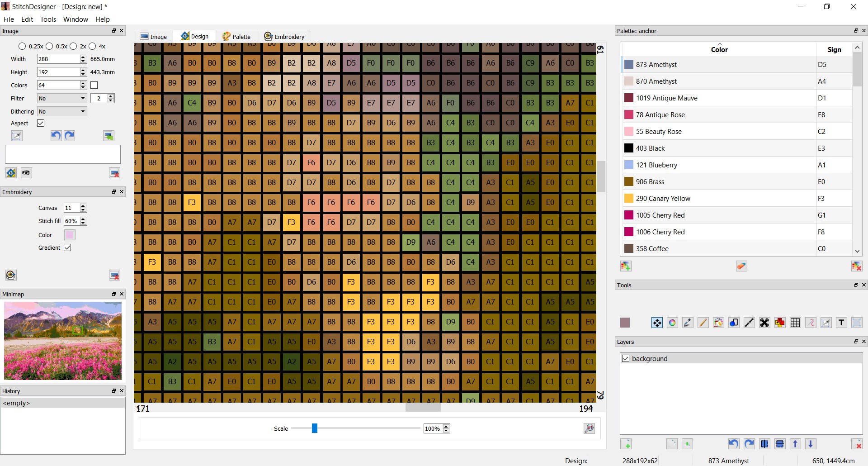Viewport: 868px width, 466px height.
Task: Undo last action in the Image panel
Action: click(56, 135)
